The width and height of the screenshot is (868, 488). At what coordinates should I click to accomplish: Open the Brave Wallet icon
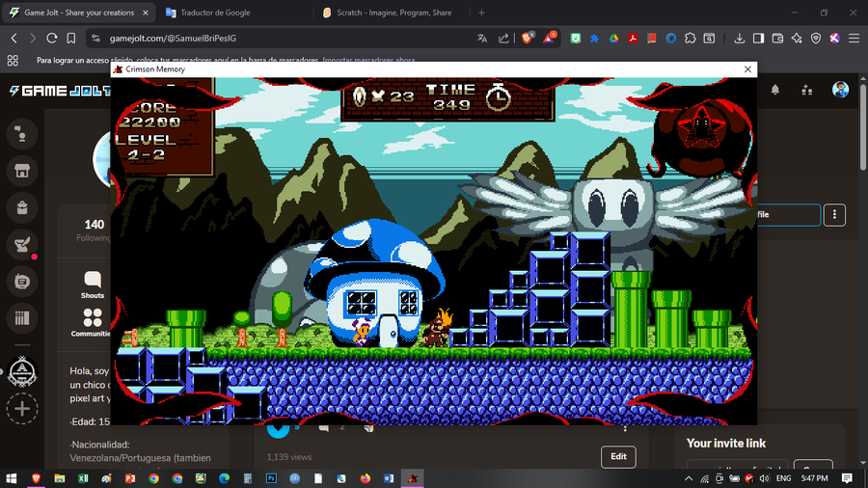pos(777,39)
